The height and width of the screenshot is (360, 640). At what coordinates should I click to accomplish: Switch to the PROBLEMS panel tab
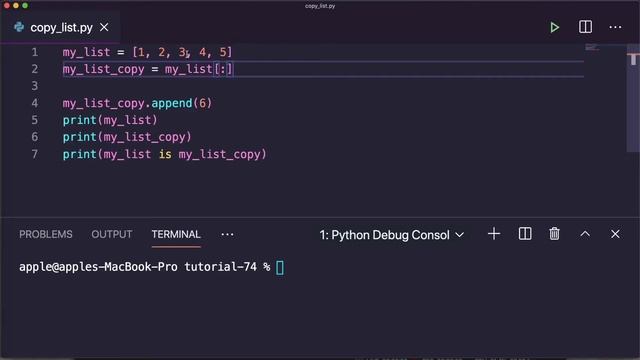(46, 234)
